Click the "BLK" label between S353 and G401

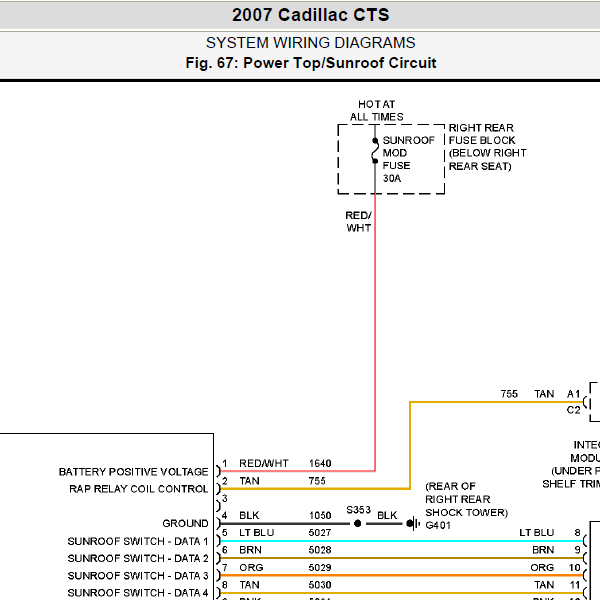coord(387,515)
